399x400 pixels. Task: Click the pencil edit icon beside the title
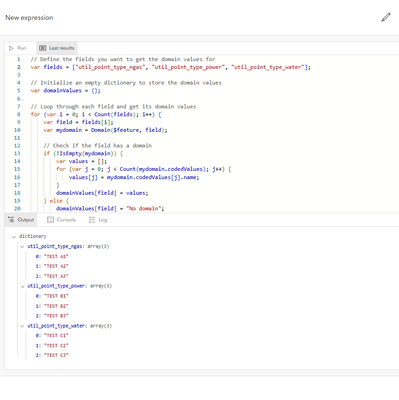[386, 17]
